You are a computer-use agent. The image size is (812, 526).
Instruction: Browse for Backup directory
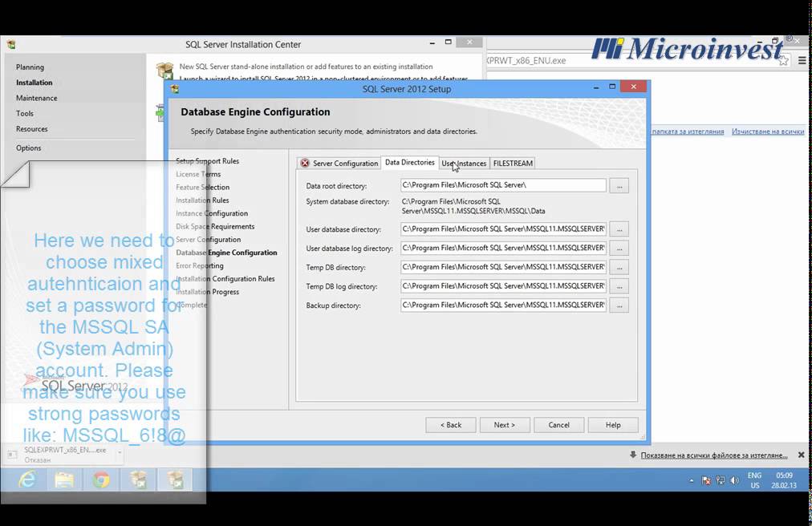coord(619,305)
